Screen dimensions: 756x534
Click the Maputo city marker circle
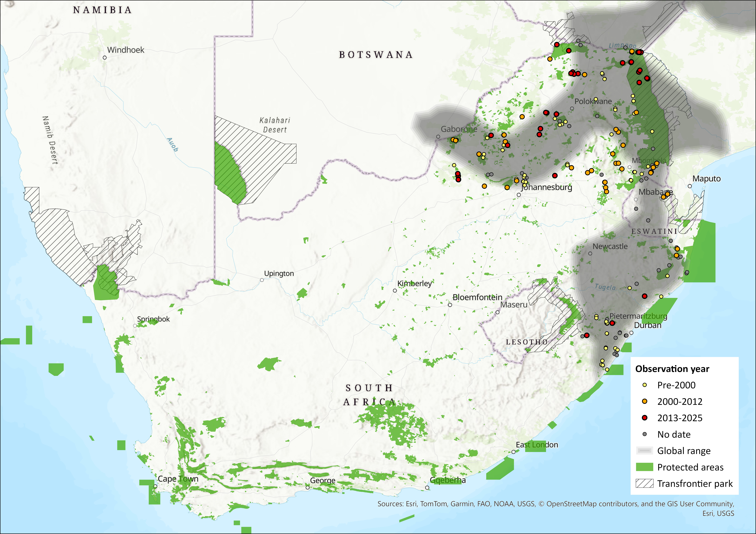(x=690, y=186)
